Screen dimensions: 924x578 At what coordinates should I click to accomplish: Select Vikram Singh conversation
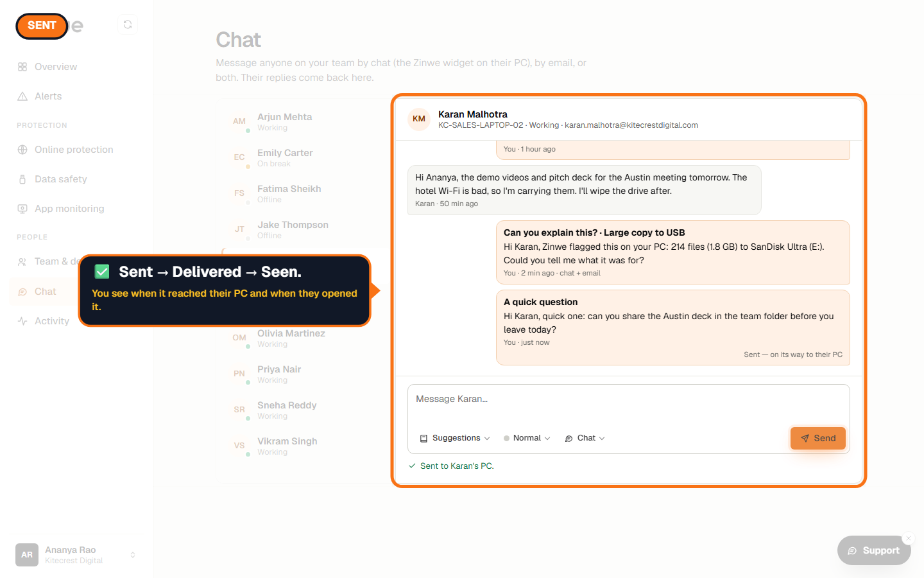[304, 446]
